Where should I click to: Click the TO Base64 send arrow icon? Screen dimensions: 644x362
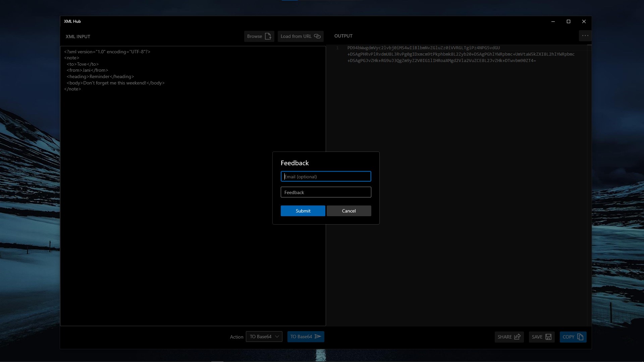coord(318,336)
